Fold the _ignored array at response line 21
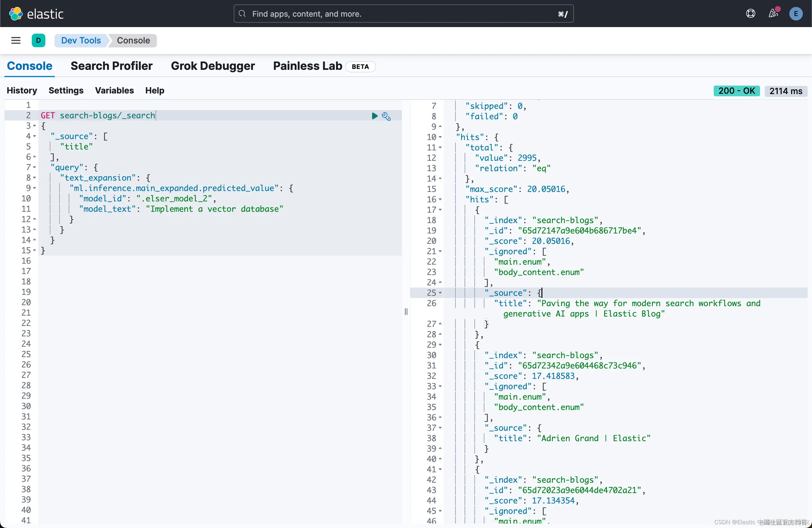 [440, 251]
